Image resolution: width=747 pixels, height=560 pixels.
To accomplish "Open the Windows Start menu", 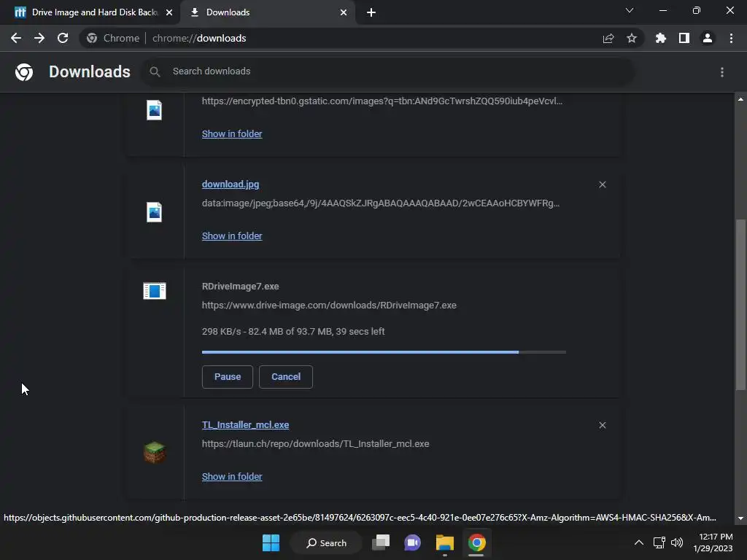I will click(x=271, y=542).
